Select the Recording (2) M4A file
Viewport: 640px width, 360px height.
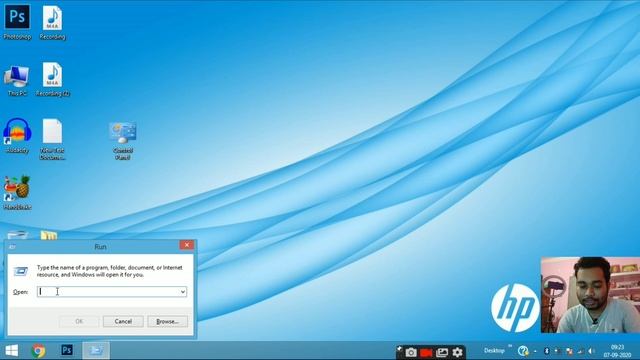(x=52, y=80)
